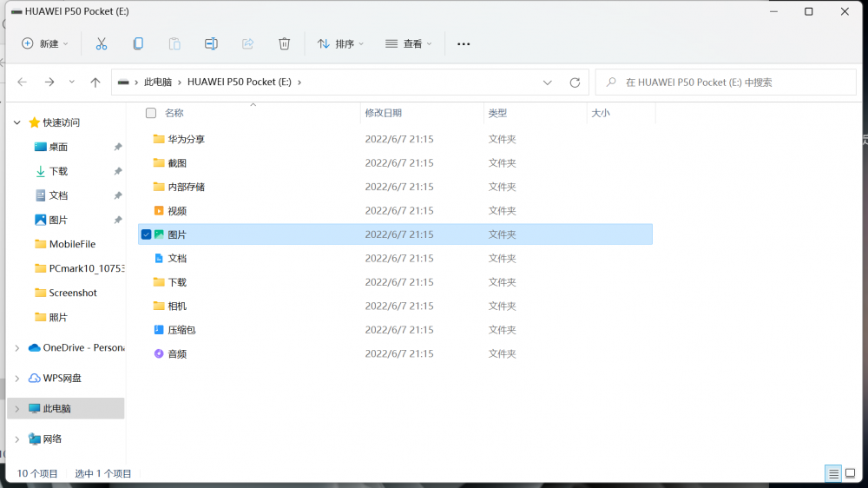The width and height of the screenshot is (868, 488).
Task: Go up one folder level arrow
Action: (x=95, y=82)
